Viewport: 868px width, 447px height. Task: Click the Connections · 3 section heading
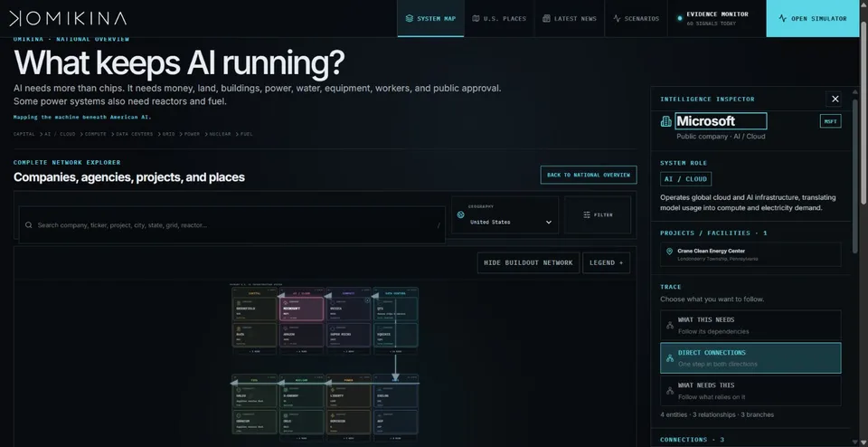click(692, 440)
